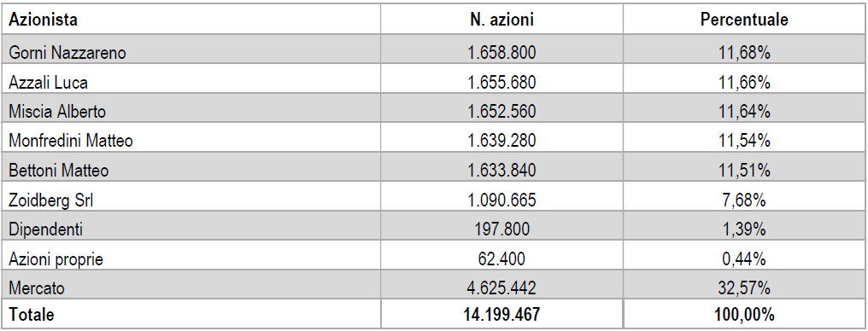
Task: Click the 100,00% total percentage cell
Action: click(744, 316)
